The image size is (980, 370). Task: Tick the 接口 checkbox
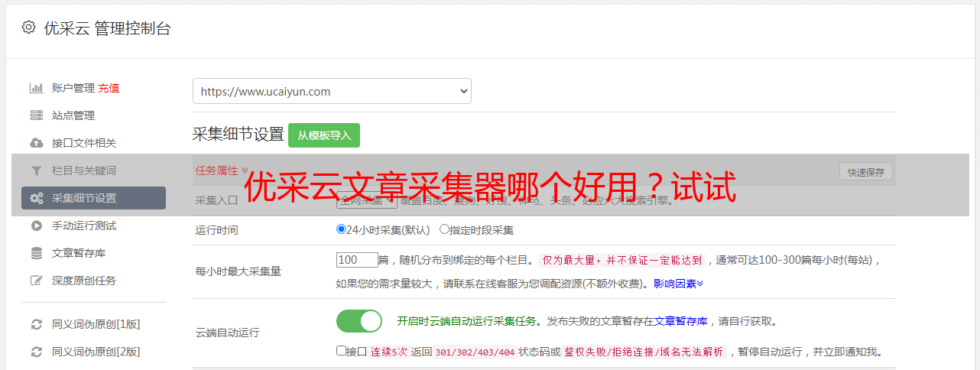point(341,351)
